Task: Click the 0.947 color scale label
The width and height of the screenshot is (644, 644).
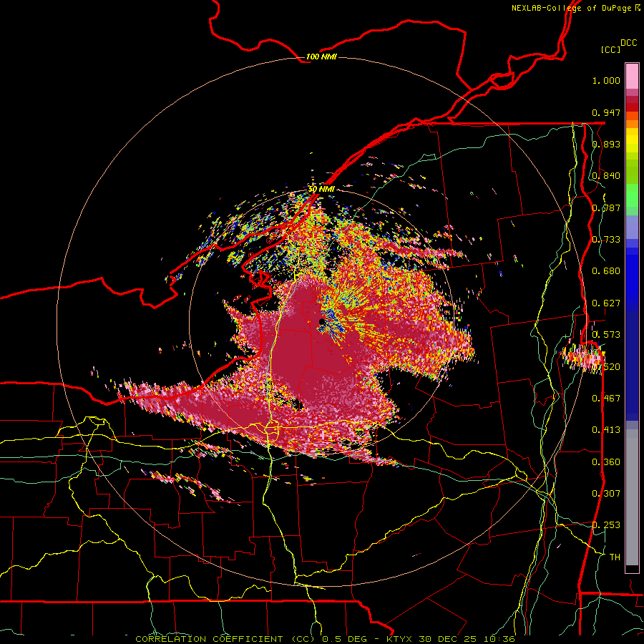Action: (x=606, y=112)
